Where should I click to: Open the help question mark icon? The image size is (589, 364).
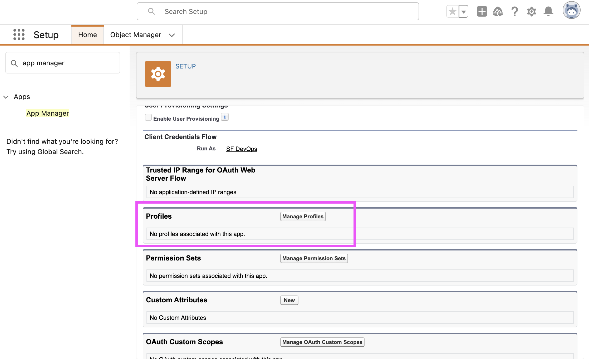click(514, 12)
